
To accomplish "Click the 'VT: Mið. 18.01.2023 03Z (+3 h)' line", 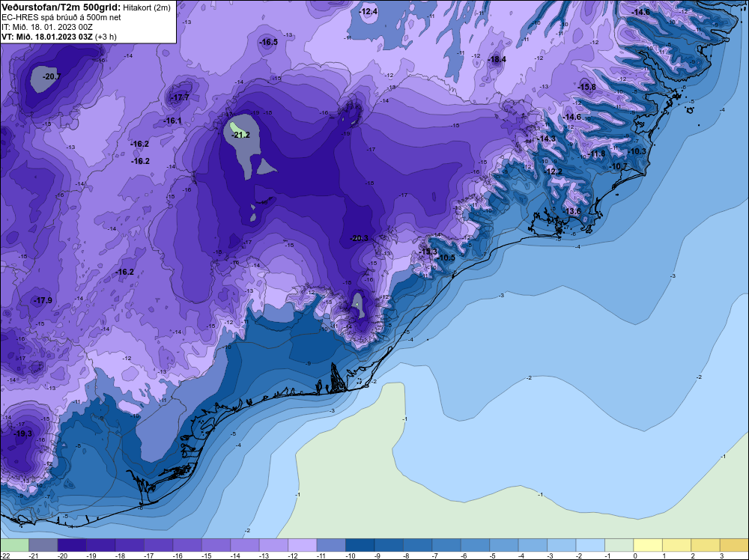I will pos(59,37).
